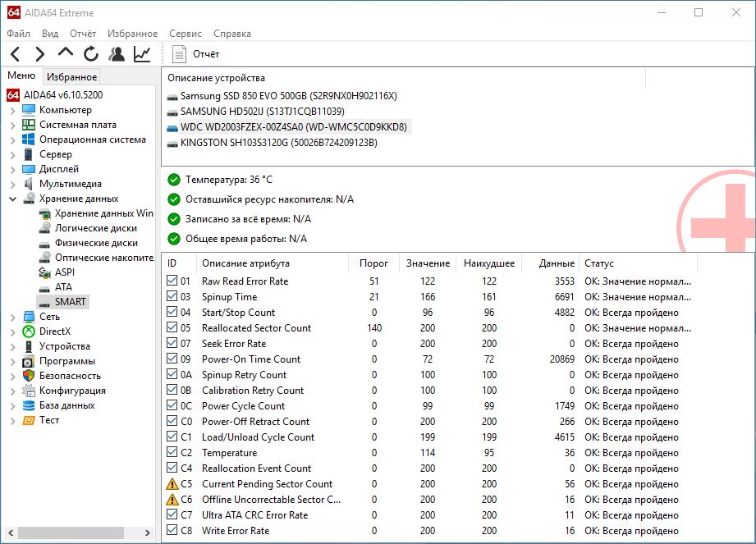The image size is (756, 544).
Task: Click the warning icon for Current Pending Sector Count
Action: point(172,484)
